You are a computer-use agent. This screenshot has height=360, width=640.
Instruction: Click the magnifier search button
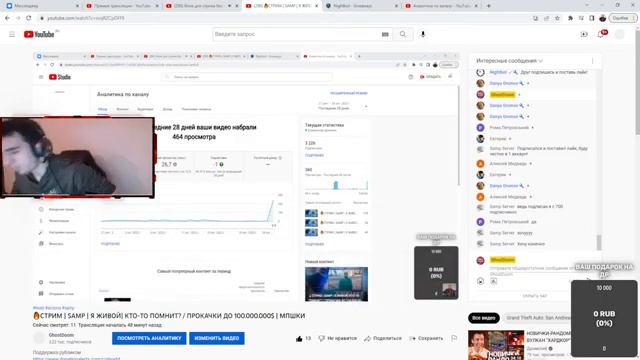coord(403,34)
